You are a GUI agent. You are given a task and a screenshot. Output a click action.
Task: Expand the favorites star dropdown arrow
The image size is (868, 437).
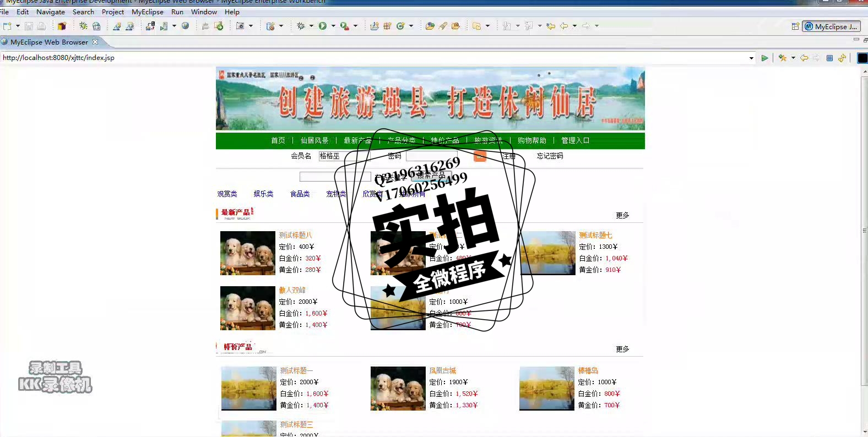[793, 58]
